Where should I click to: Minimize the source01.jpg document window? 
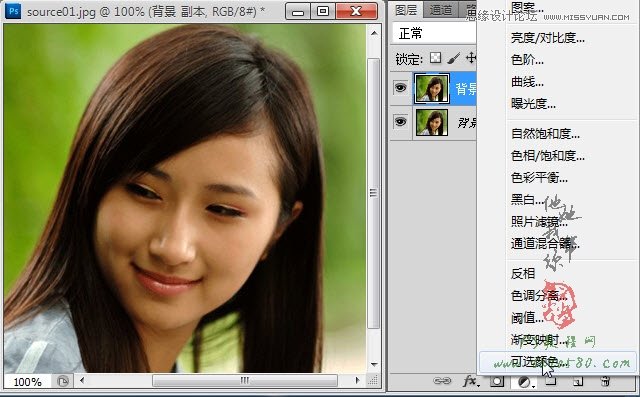298,11
